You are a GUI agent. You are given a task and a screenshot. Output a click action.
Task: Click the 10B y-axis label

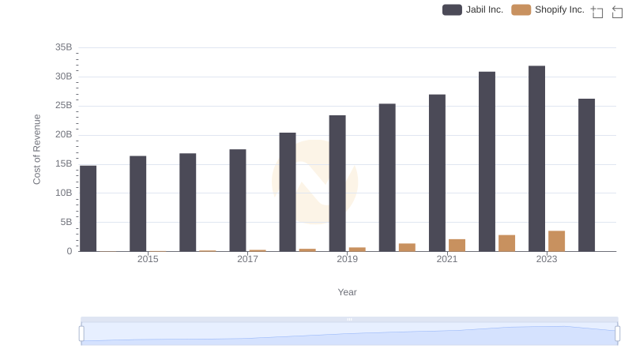coord(64,193)
